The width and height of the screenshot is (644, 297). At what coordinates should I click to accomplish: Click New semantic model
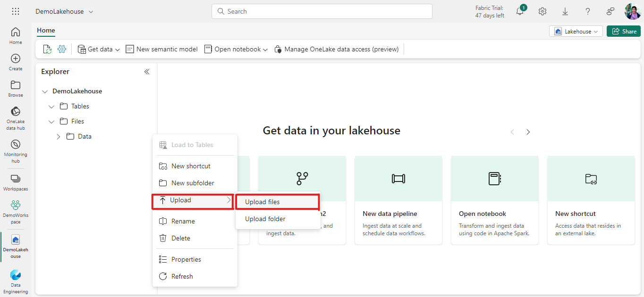[161, 49]
